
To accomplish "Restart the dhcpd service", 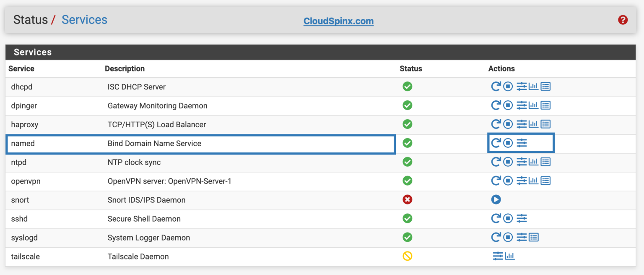I will pyautogui.click(x=496, y=86).
